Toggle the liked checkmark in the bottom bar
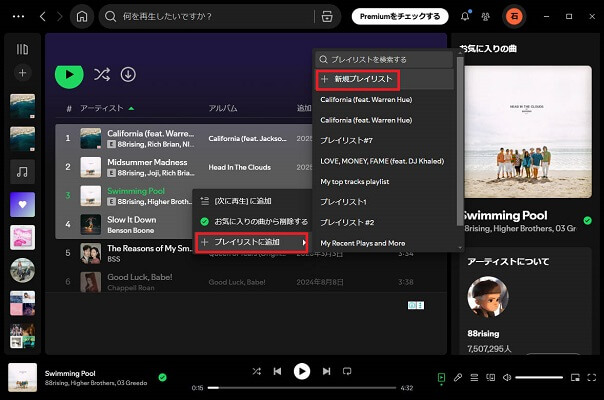The height and width of the screenshot is (400, 604). [163, 377]
